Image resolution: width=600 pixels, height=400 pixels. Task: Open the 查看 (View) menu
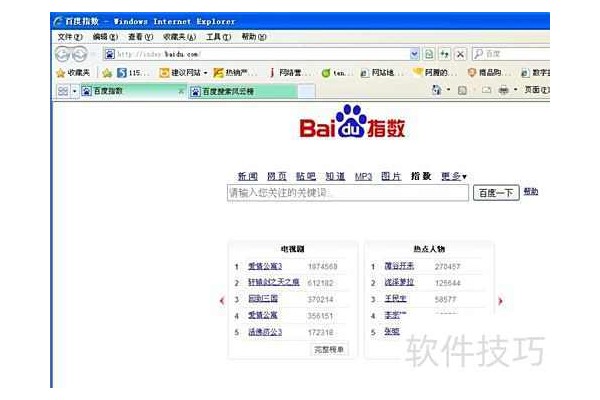click(140, 37)
